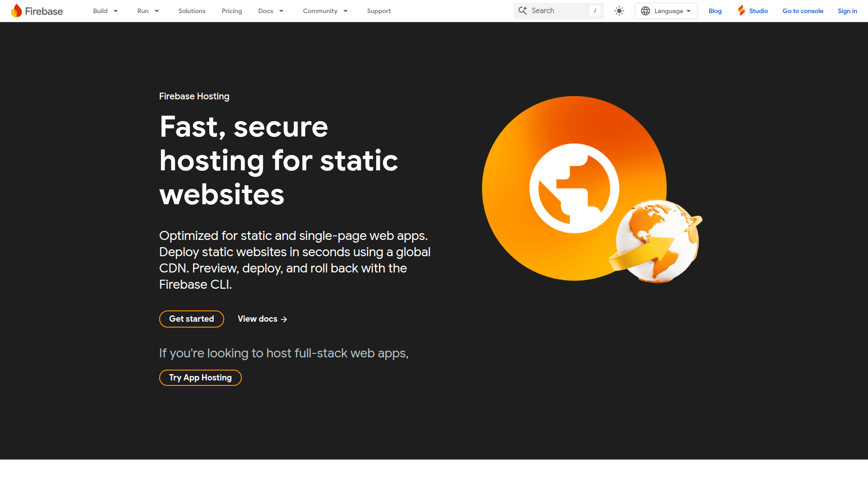Click the arrow icon beside View docs
This screenshot has width=868, height=488.
pos(284,319)
